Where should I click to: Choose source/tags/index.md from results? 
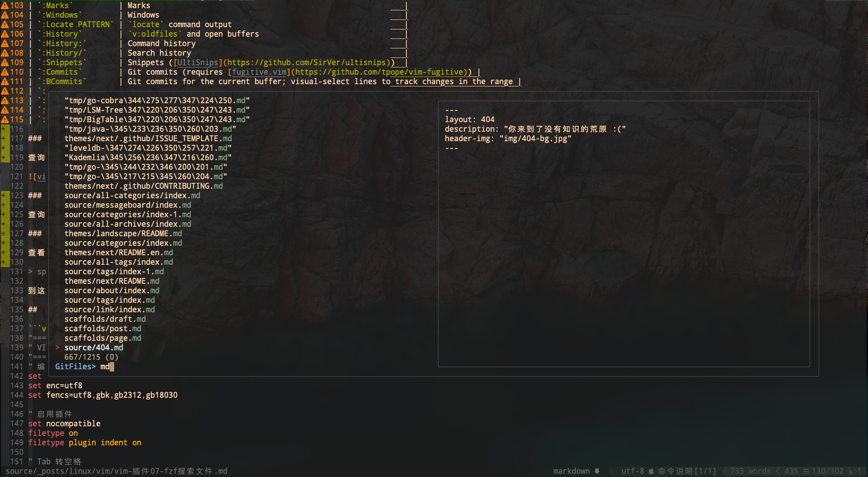tap(110, 300)
